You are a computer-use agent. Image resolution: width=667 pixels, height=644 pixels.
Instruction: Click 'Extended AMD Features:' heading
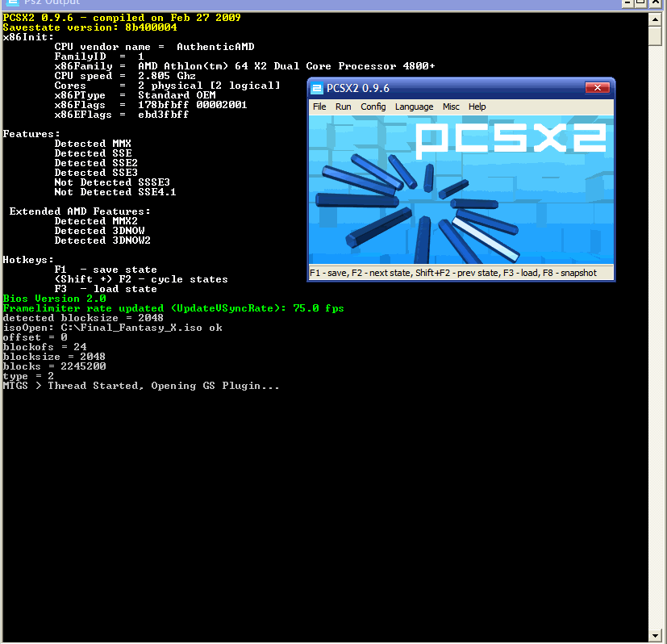coord(80,211)
